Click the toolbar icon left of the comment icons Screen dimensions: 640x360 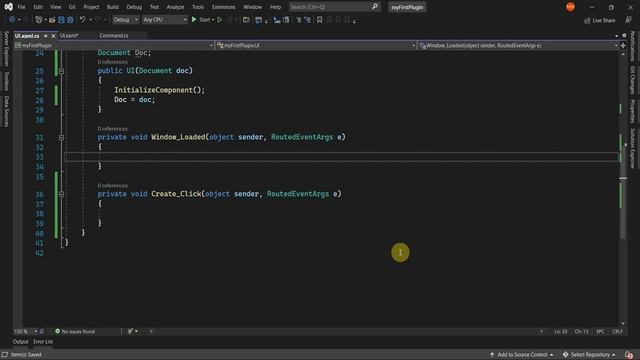click(x=258, y=20)
